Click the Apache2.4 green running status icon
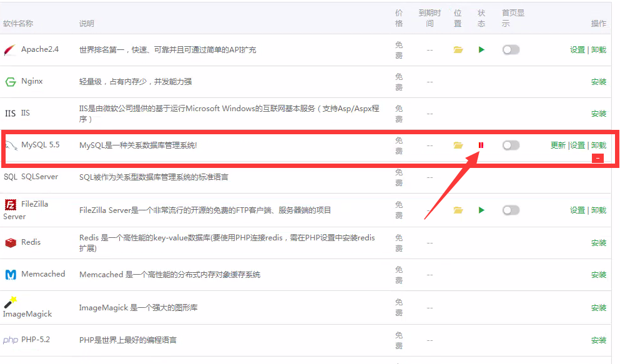The height and width of the screenshot is (364, 620). [x=481, y=50]
